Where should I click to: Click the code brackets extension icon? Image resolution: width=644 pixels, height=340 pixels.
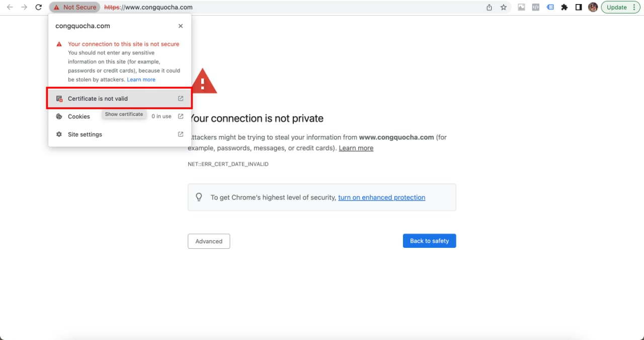pyautogui.click(x=536, y=8)
